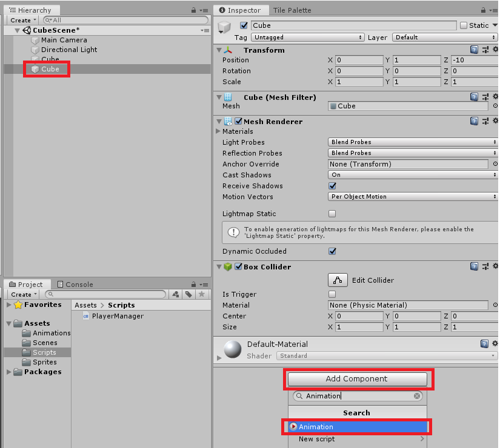Image resolution: width=500 pixels, height=448 pixels.
Task: Click the Position Z field
Action: [475, 60]
